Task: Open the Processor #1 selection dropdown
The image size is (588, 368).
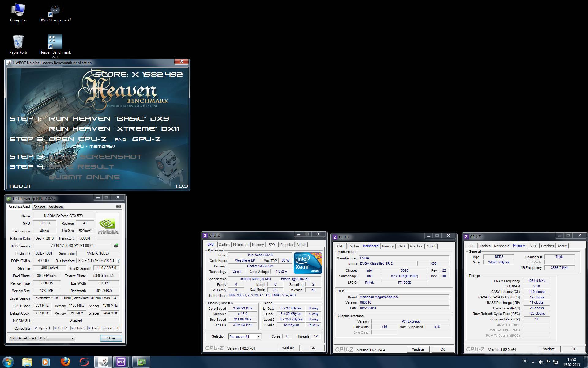Action: click(245, 337)
